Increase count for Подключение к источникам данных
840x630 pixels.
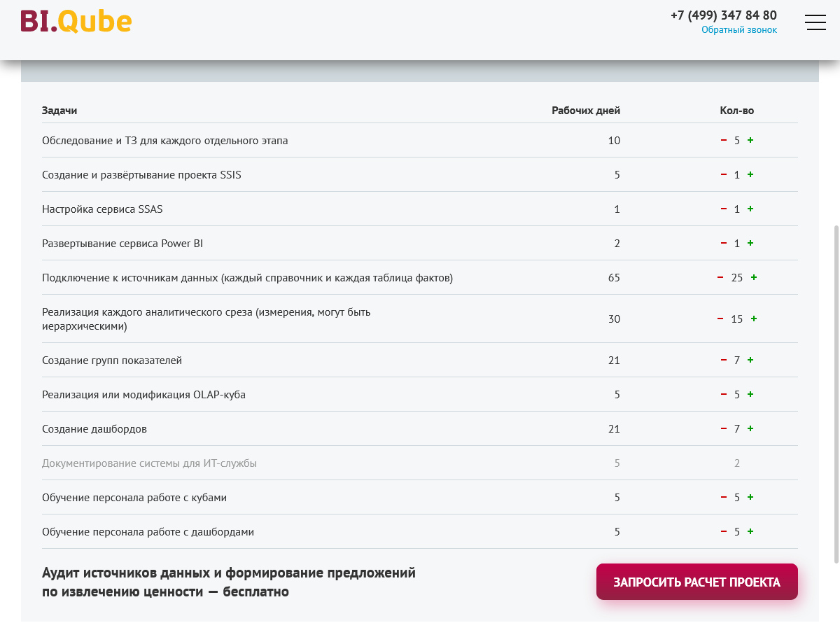pyautogui.click(x=754, y=277)
